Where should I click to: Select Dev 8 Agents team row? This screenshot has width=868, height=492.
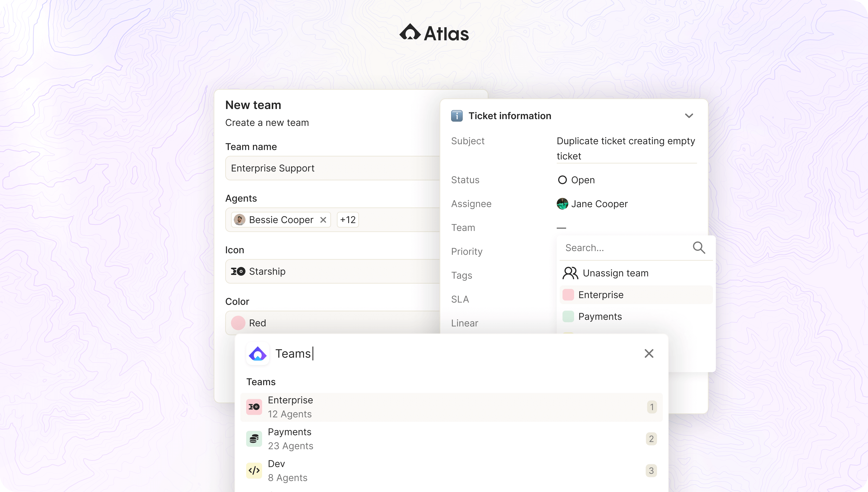451,471
